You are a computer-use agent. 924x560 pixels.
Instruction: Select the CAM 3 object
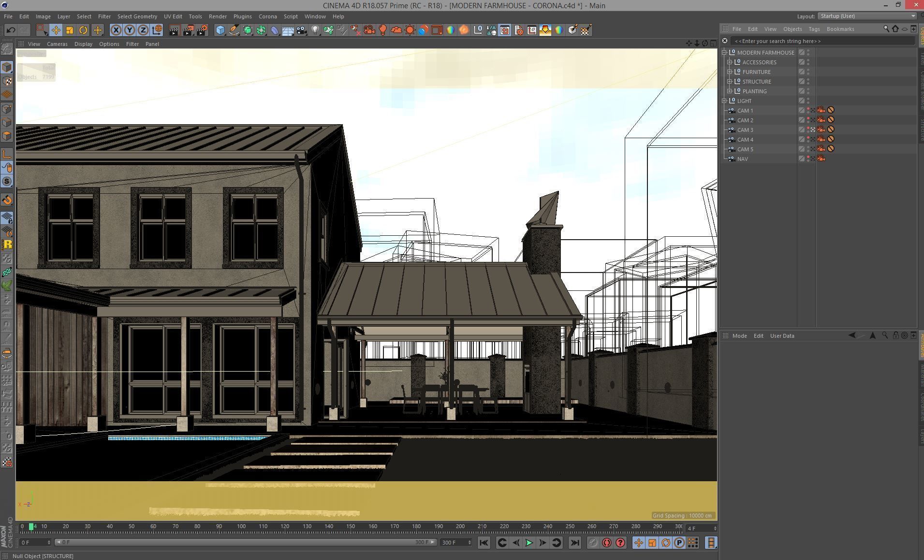click(x=745, y=129)
